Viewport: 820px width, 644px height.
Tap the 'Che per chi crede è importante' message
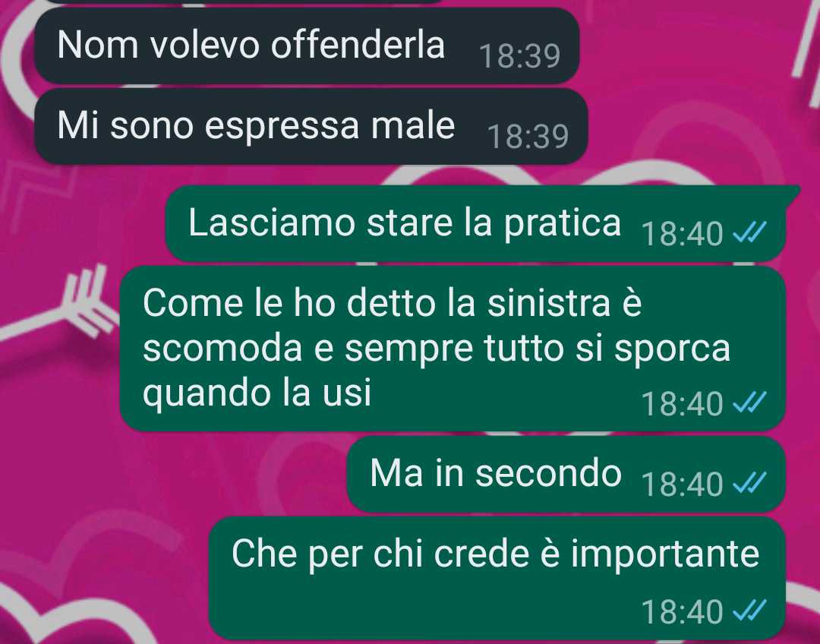point(497,578)
